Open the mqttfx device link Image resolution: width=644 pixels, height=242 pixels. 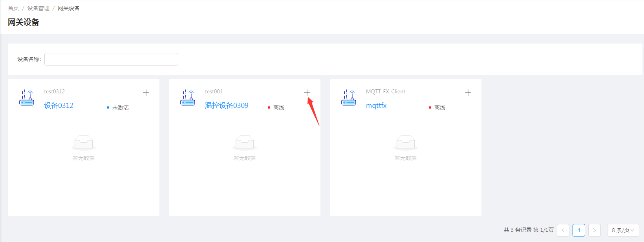coord(376,106)
